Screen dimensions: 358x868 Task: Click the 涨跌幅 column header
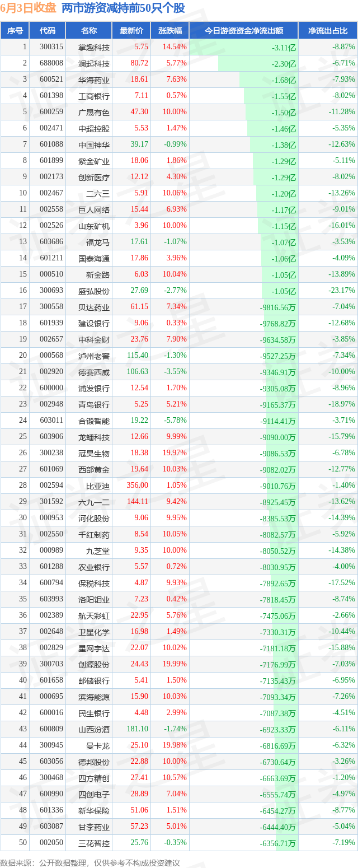click(169, 31)
